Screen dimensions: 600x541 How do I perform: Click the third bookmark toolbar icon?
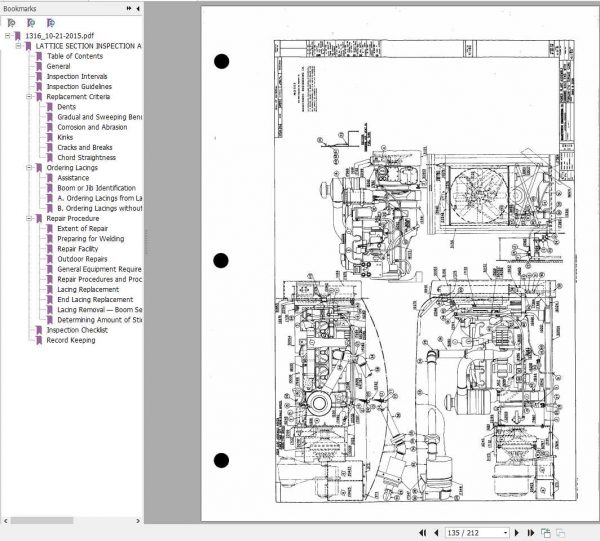tap(51, 23)
